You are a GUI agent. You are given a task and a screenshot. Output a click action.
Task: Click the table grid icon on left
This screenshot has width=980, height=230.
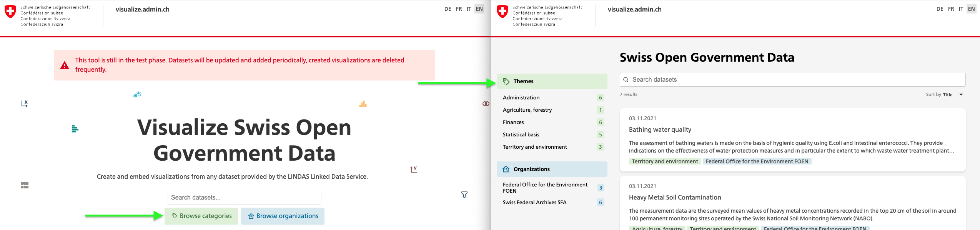coord(25,185)
